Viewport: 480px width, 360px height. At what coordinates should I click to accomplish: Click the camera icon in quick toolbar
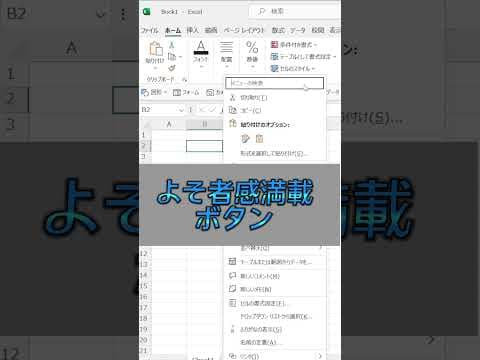pyautogui.click(x=210, y=92)
